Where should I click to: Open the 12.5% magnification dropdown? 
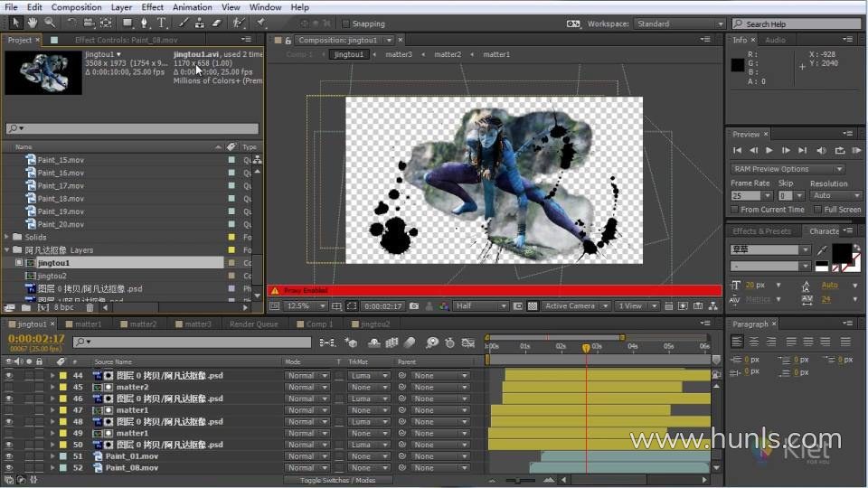[307, 306]
